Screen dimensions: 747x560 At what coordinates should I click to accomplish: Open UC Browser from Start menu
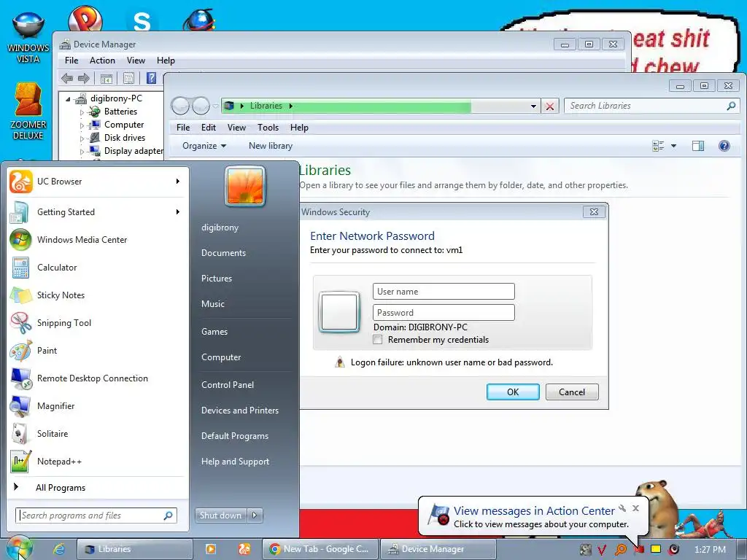click(97, 182)
